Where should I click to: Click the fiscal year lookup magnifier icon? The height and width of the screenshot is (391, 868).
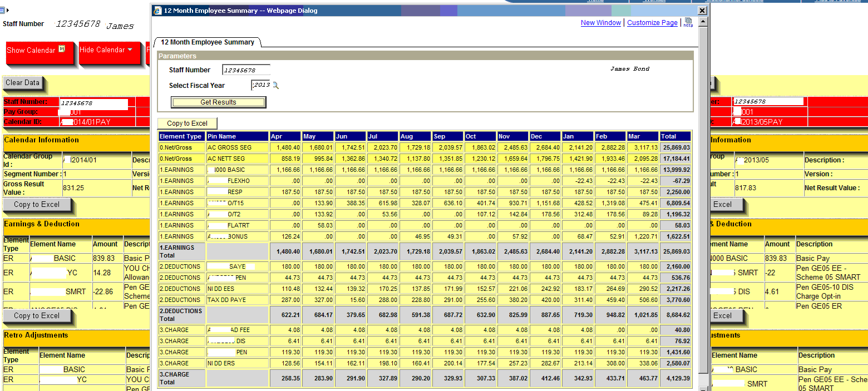275,85
